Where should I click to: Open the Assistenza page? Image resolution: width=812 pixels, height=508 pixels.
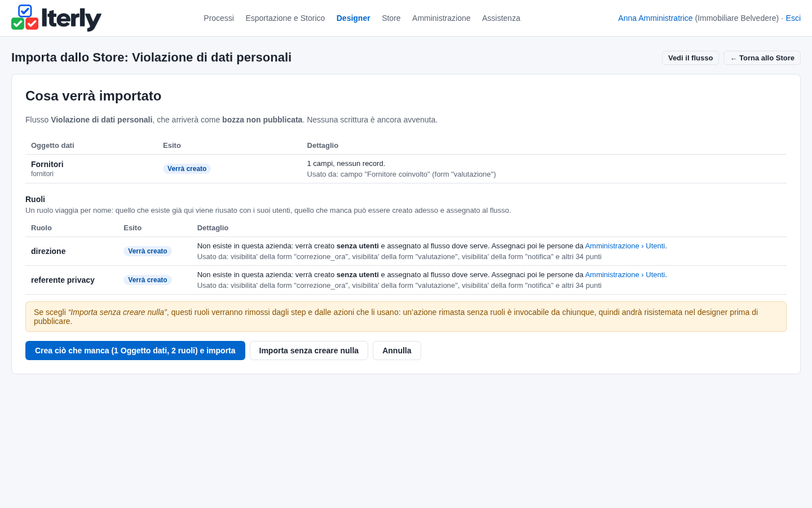coord(501,18)
